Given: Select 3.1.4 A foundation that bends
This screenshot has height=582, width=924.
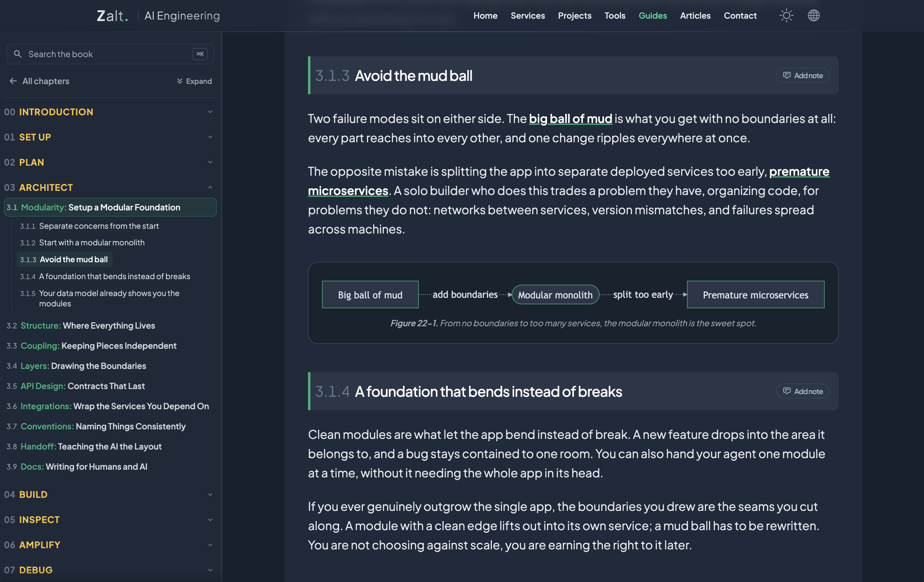Looking at the screenshot, I should [x=105, y=276].
